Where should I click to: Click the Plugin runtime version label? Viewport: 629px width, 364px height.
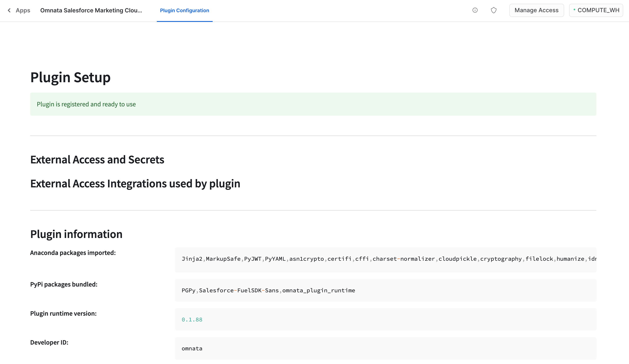tap(63, 313)
